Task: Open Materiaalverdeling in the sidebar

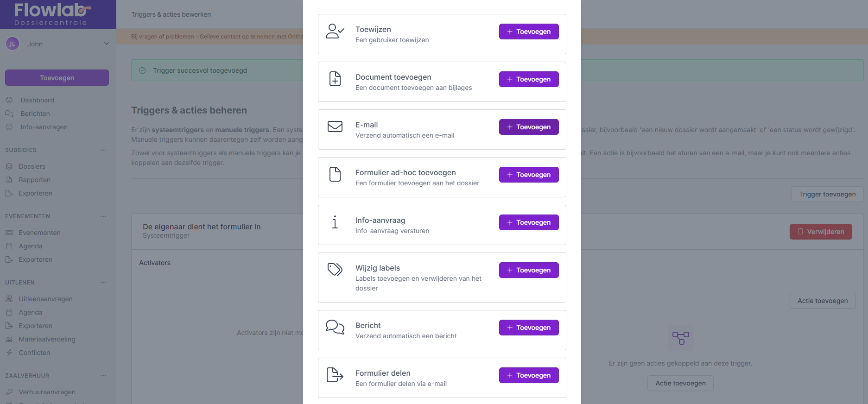Action: click(47, 339)
